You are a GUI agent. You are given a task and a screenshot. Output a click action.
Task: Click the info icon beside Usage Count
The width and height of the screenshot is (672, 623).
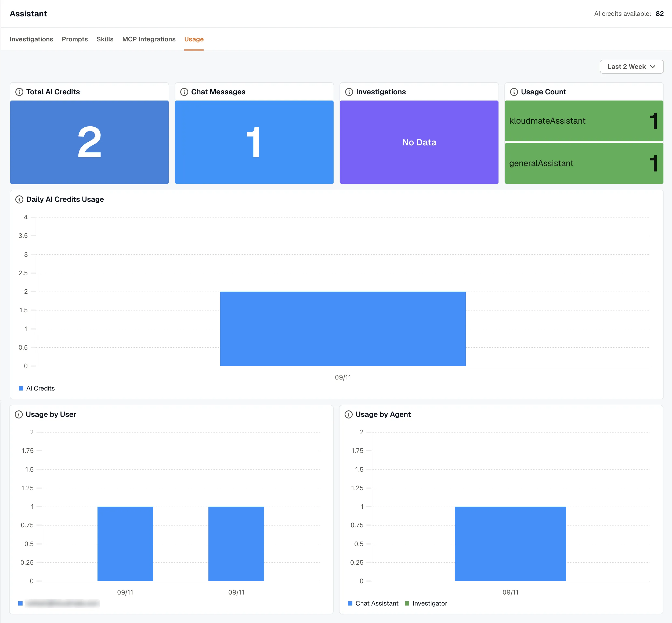[x=514, y=92]
